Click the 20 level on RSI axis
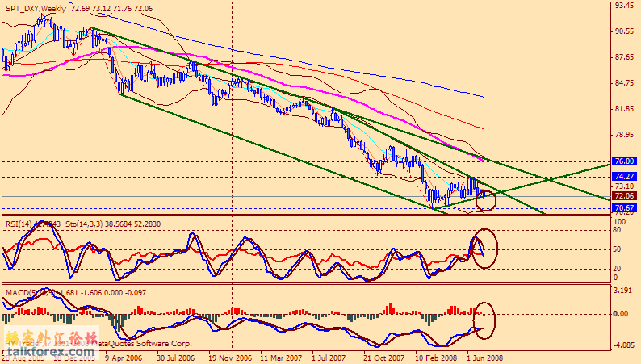This screenshot has width=641, height=364. coord(618,269)
